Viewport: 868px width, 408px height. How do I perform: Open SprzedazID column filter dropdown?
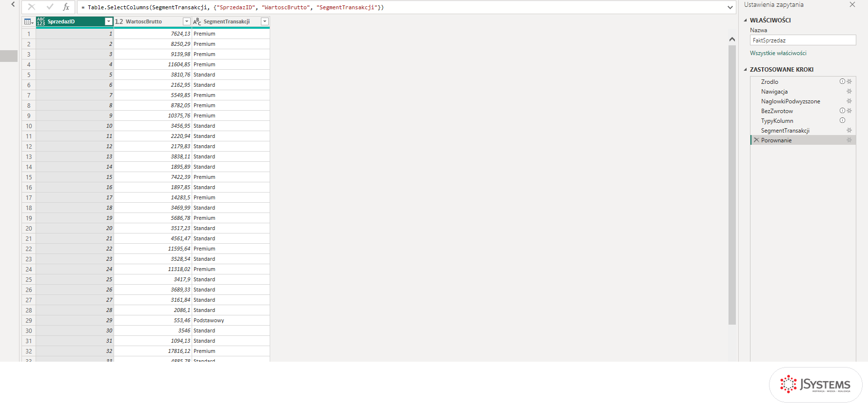point(109,21)
